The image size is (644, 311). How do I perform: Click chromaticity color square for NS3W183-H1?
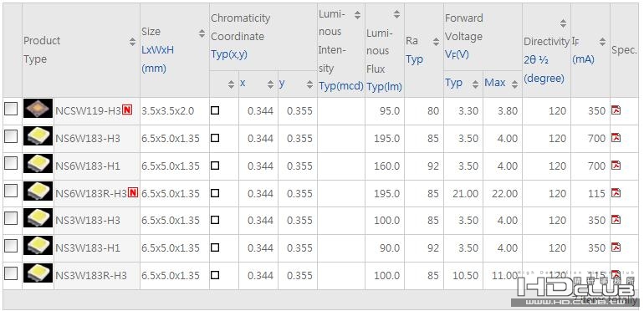tap(215, 247)
